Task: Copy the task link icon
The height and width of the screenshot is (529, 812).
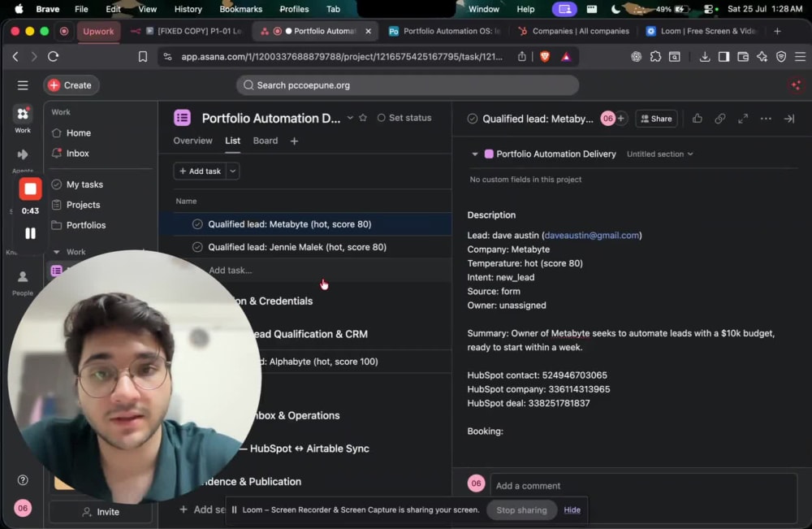Action: tap(719, 119)
